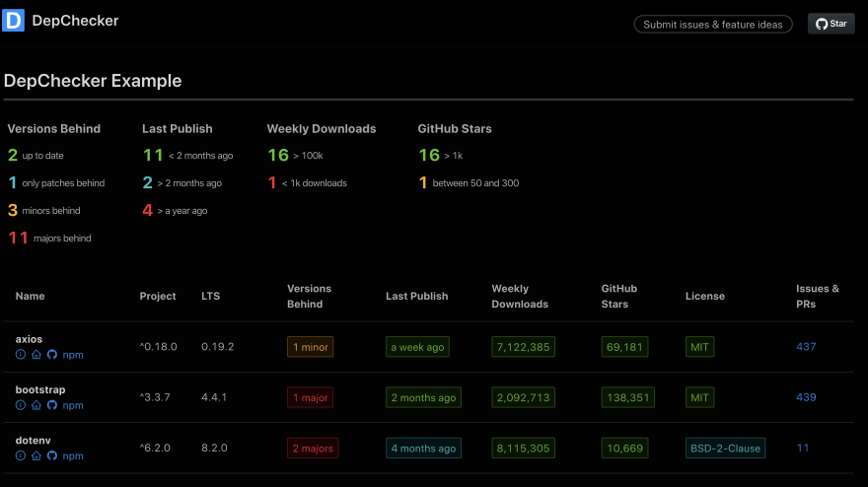Click the '1 major' badge for bootstrap

click(310, 397)
